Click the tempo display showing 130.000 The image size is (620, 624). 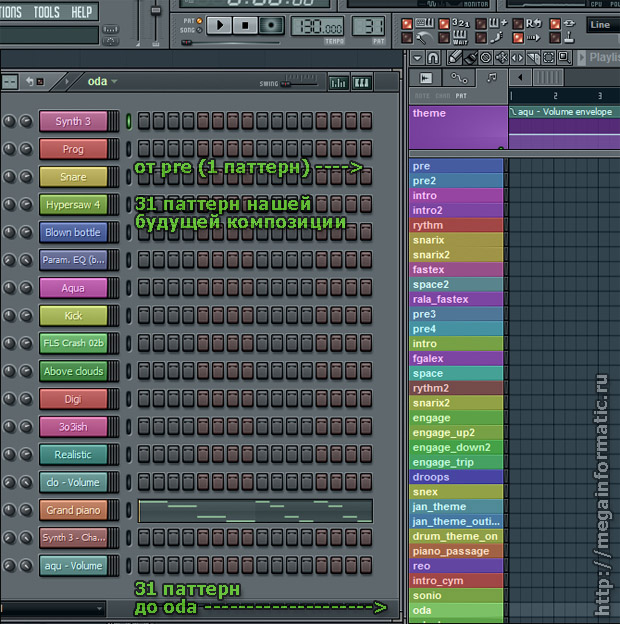pos(317,27)
